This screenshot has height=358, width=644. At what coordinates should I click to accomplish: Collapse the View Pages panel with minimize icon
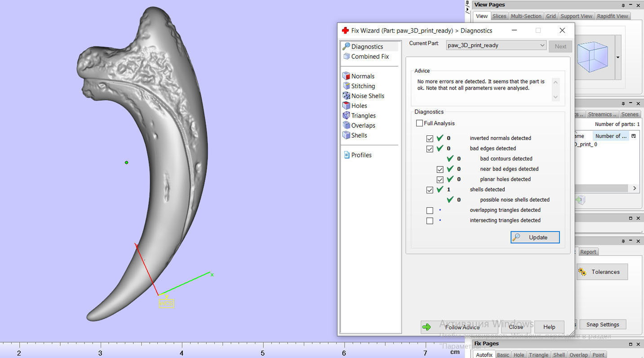tap(631, 5)
